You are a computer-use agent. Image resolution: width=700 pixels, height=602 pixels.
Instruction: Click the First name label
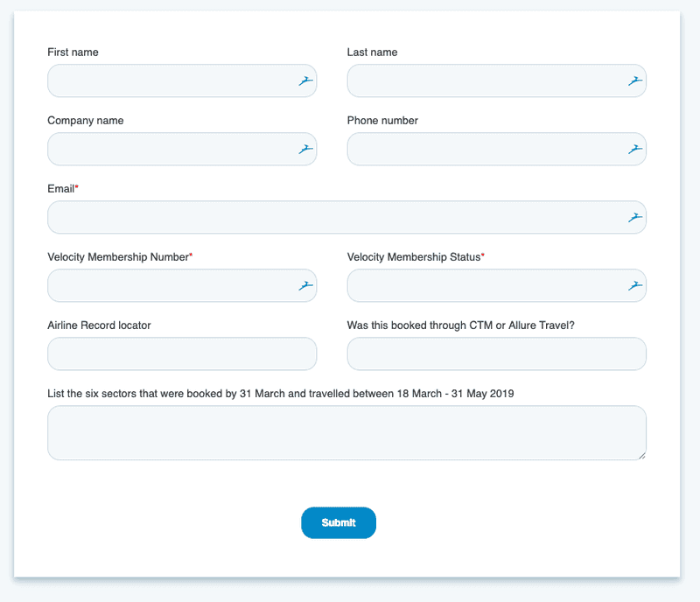click(x=73, y=52)
